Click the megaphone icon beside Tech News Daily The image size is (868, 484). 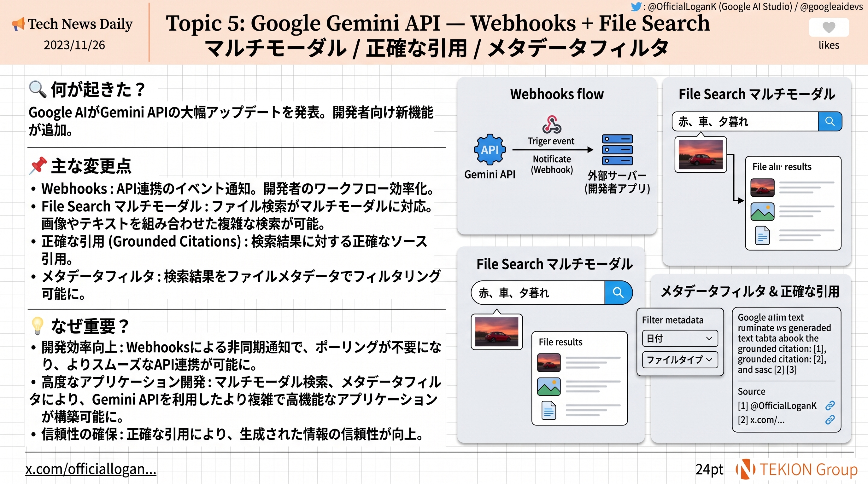pos(19,24)
